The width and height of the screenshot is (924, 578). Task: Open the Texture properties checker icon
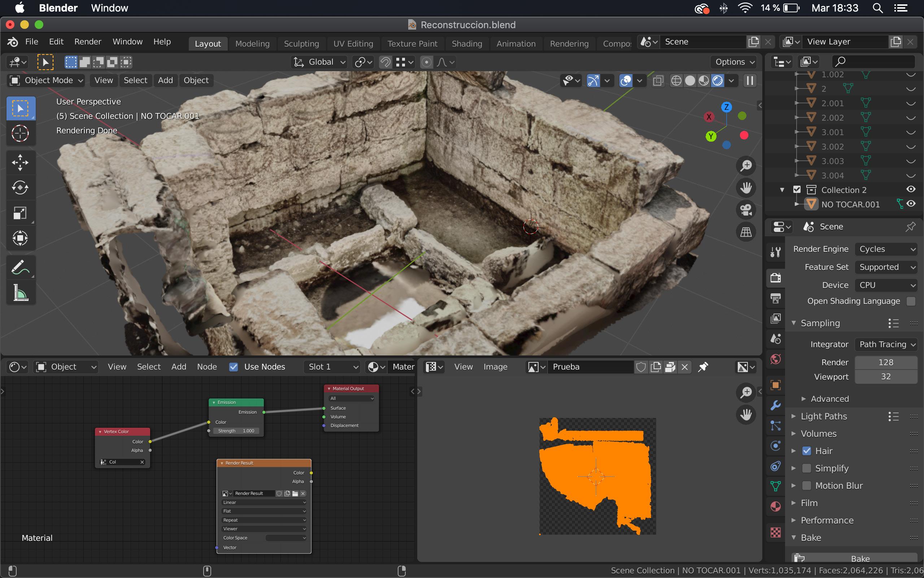coord(775,532)
